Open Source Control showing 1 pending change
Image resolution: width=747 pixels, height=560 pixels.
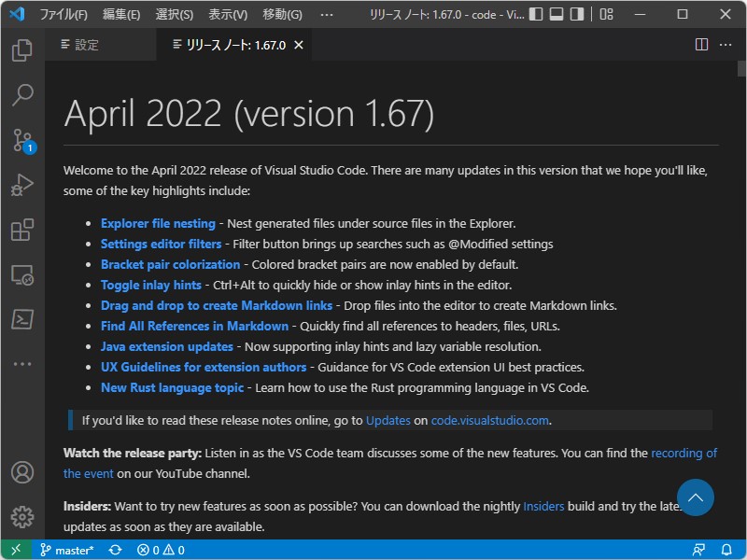(x=21, y=138)
